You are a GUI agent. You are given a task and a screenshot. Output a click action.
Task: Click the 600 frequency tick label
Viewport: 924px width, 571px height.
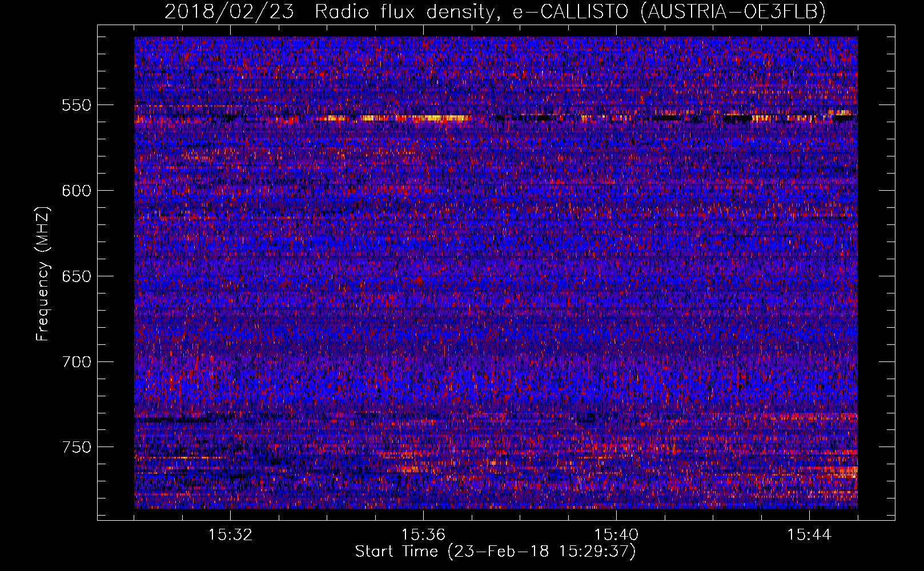(77, 191)
